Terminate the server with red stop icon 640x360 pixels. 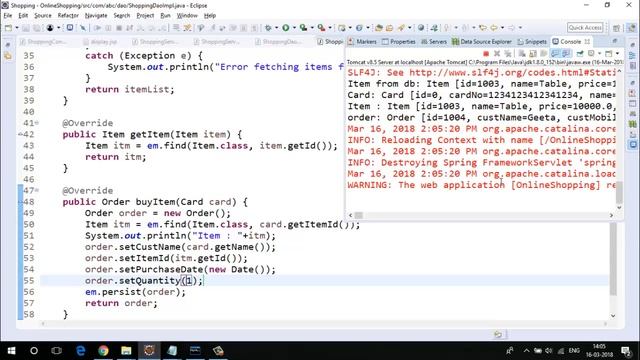pos(486,53)
